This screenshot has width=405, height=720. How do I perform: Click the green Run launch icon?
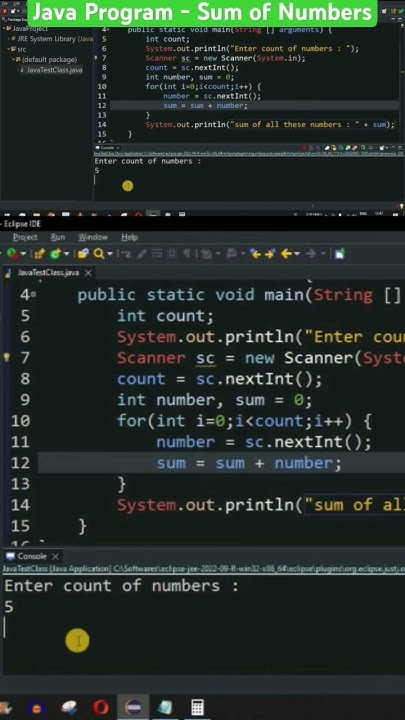click(x=12, y=253)
